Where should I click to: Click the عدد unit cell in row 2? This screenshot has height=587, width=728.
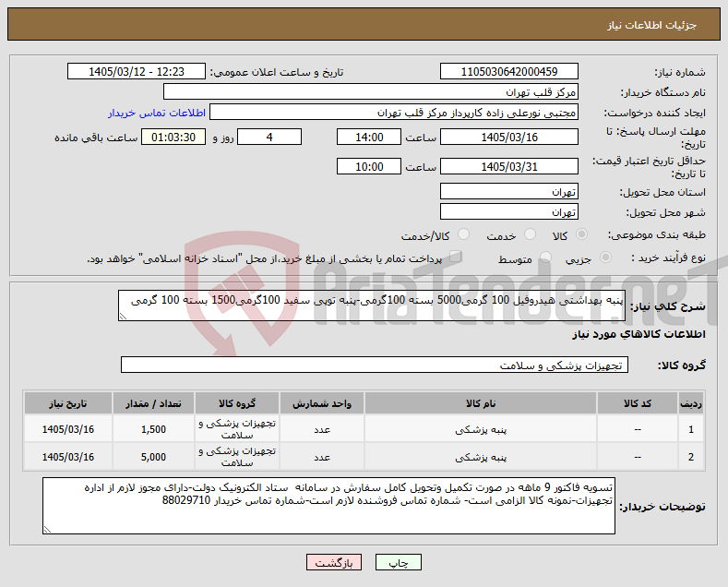[322, 457]
